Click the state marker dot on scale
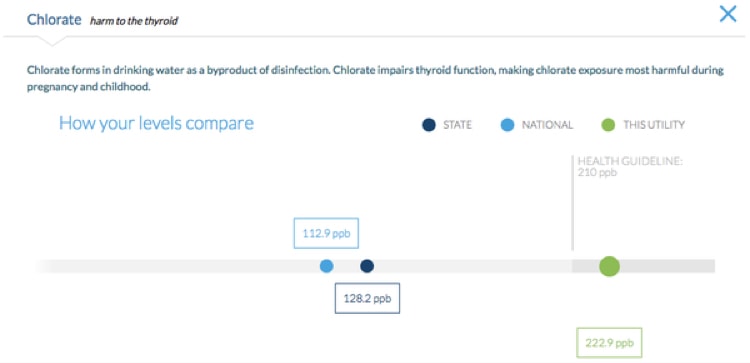Screen dimensions: 750x363 click(x=367, y=266)
